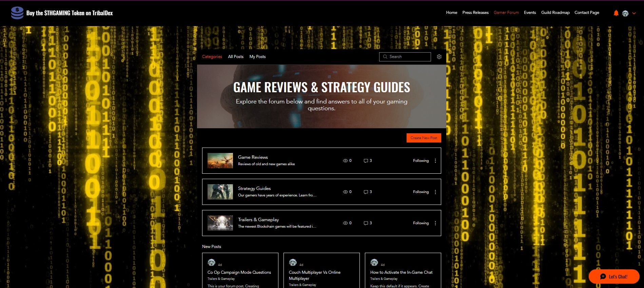
Task: Expand the account menu chevron
Action: coord(634,13)
